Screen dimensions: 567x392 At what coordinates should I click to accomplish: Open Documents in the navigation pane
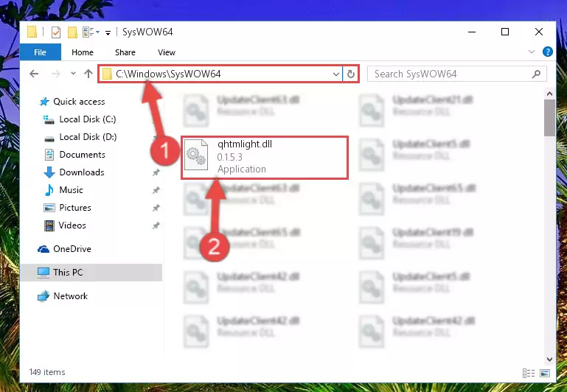[x=82, y=155]
